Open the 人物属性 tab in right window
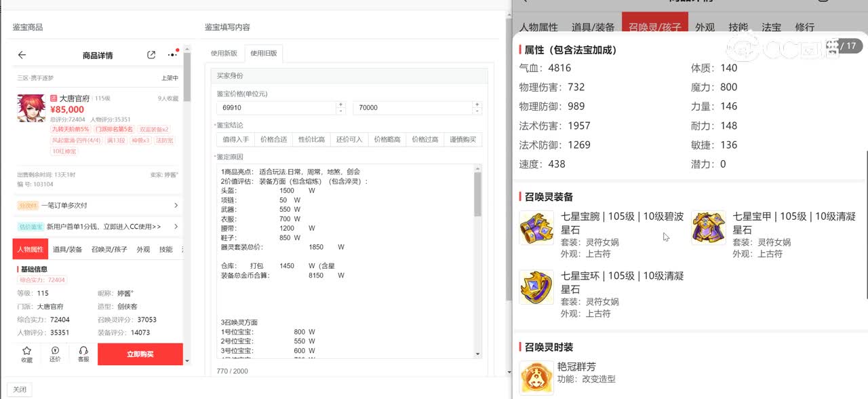The height and width of the screenshot is (399, 868). pos(538,27)
